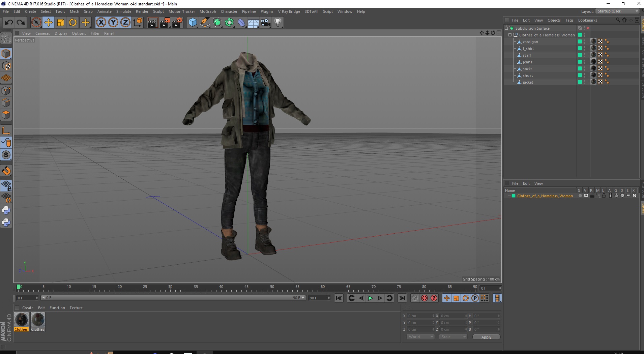Switch to Polygons mode
This screenshot has width=644, height=354.
(x=6, y=115)
